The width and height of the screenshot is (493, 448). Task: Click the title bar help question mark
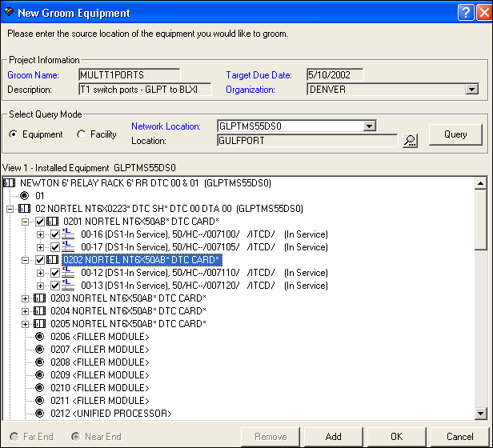point(466,13)
